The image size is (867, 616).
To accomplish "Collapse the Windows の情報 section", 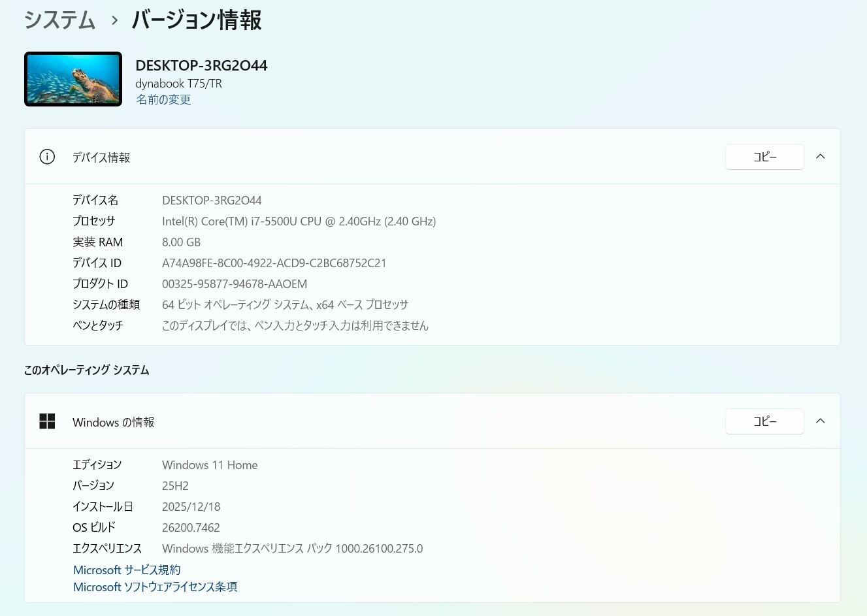I will coord(821,421).
